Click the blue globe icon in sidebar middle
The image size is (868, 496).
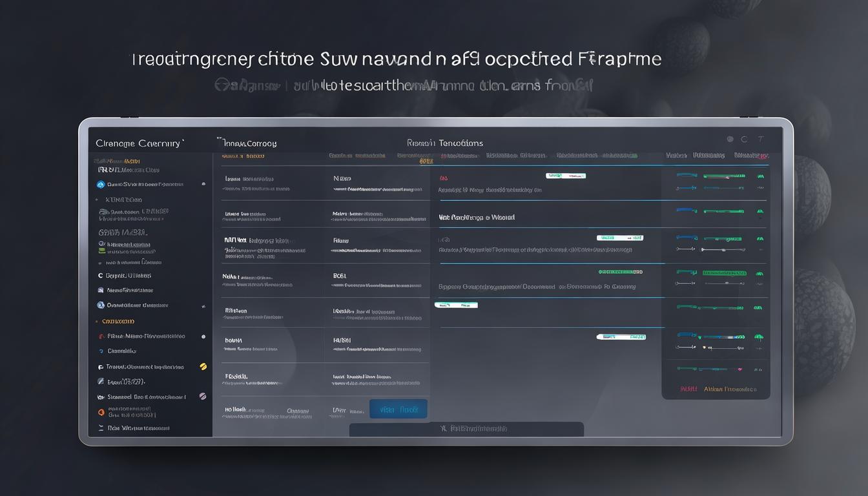point(101,305)
